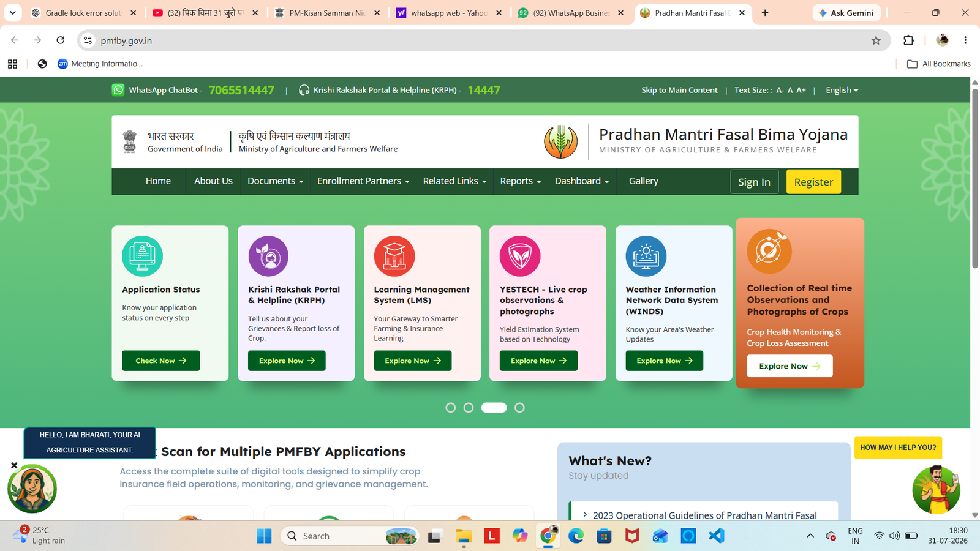980x551 pixels.
Task: Click the Government of India emblem
Action: pos(130,141)
